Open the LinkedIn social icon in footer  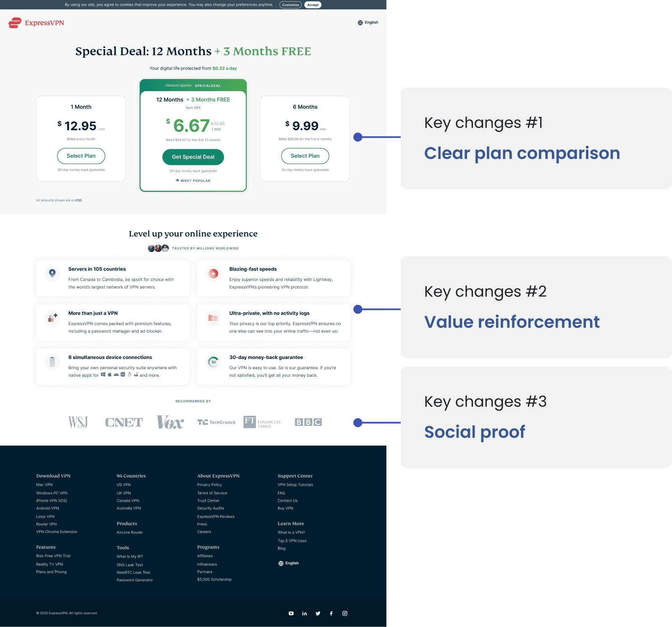[x=304, y=614]
